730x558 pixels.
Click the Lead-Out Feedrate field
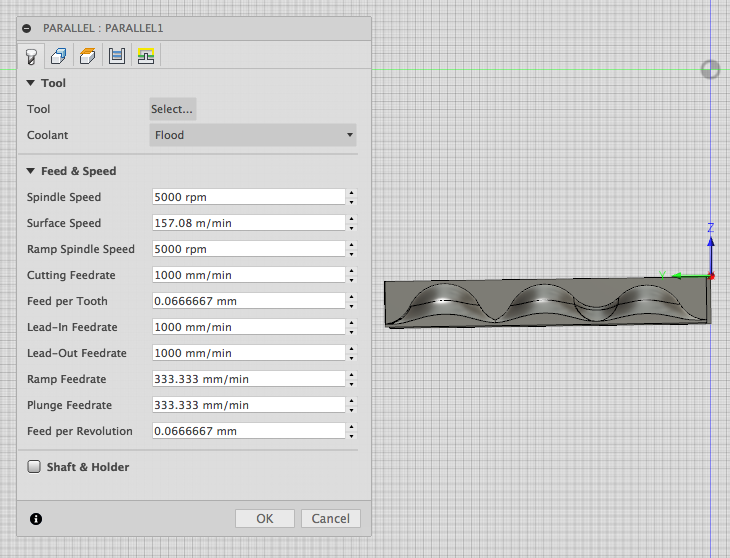(249, 353)
